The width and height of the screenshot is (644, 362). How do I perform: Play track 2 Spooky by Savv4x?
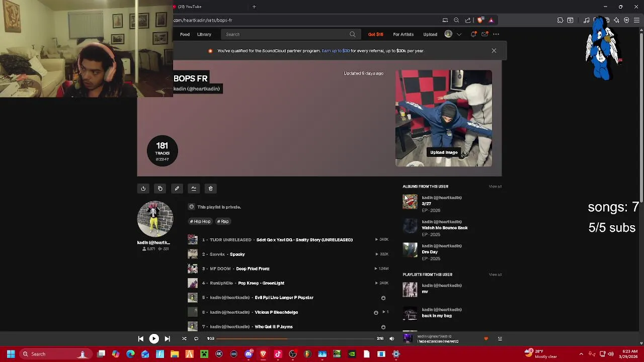(237, 254)
